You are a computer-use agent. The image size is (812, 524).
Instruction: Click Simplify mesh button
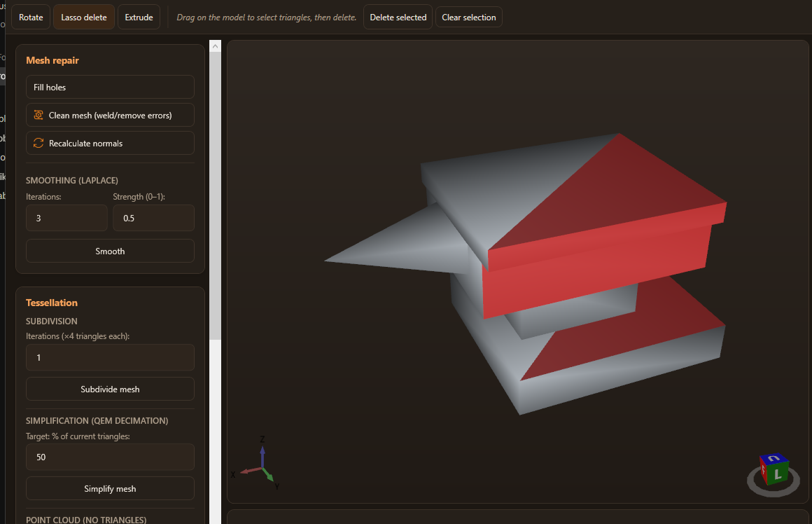[x=111, y=488]
